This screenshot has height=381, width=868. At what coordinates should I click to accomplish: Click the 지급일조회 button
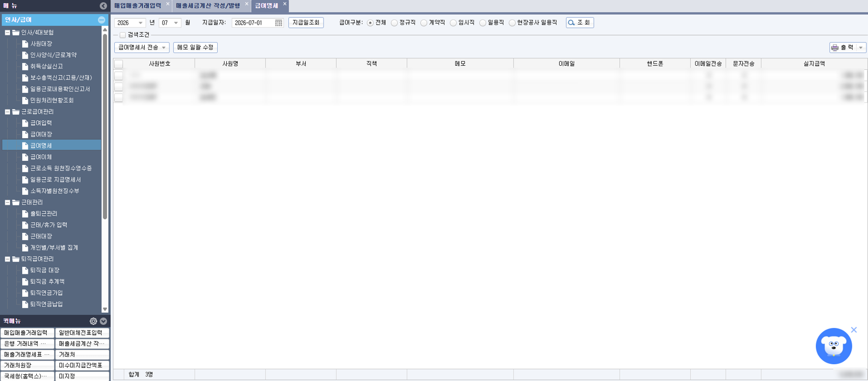coord(306,23)
